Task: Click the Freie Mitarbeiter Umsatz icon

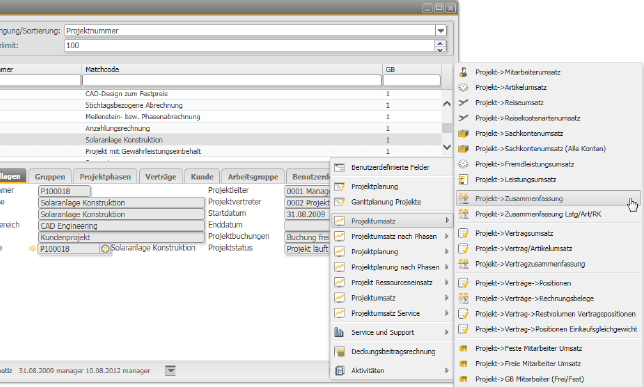Action: coord(463,364)
